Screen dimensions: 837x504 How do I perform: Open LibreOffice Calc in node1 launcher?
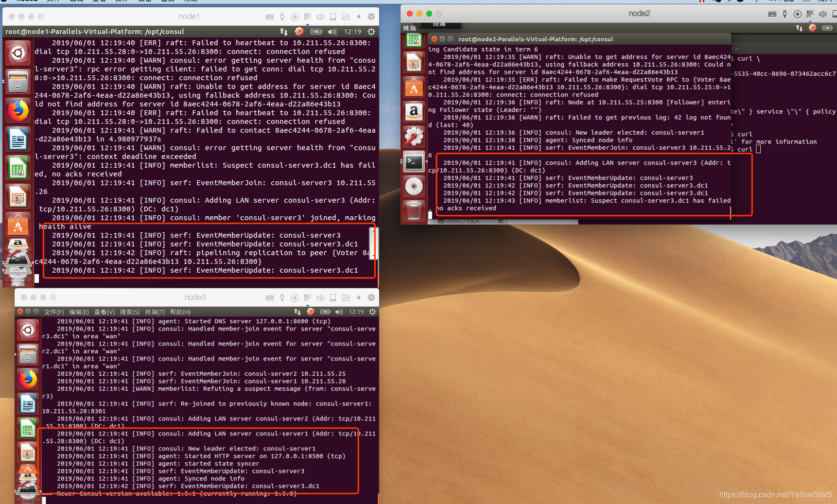18,169
